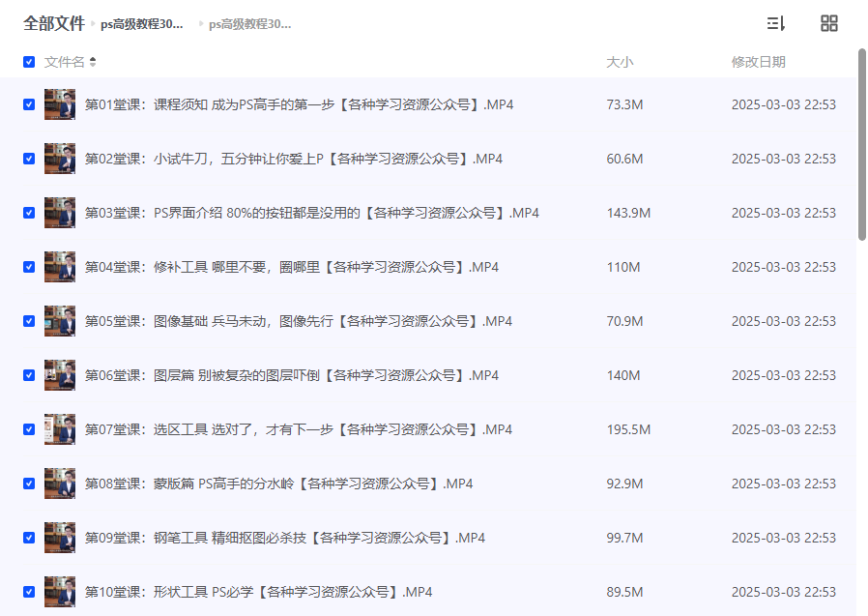The width and height of the screenshot is (868, 616).
Task: Select the 140M size value
Action: [x=623, y=375]
